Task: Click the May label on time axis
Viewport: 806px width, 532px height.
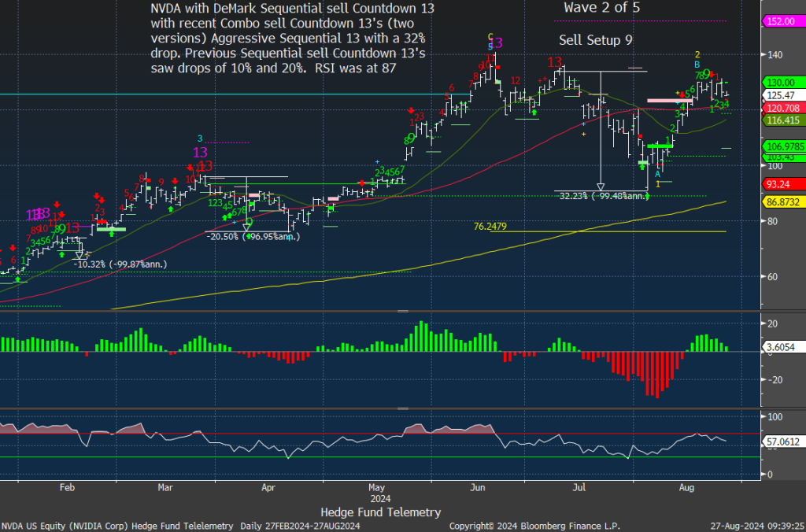Action: 377,487
